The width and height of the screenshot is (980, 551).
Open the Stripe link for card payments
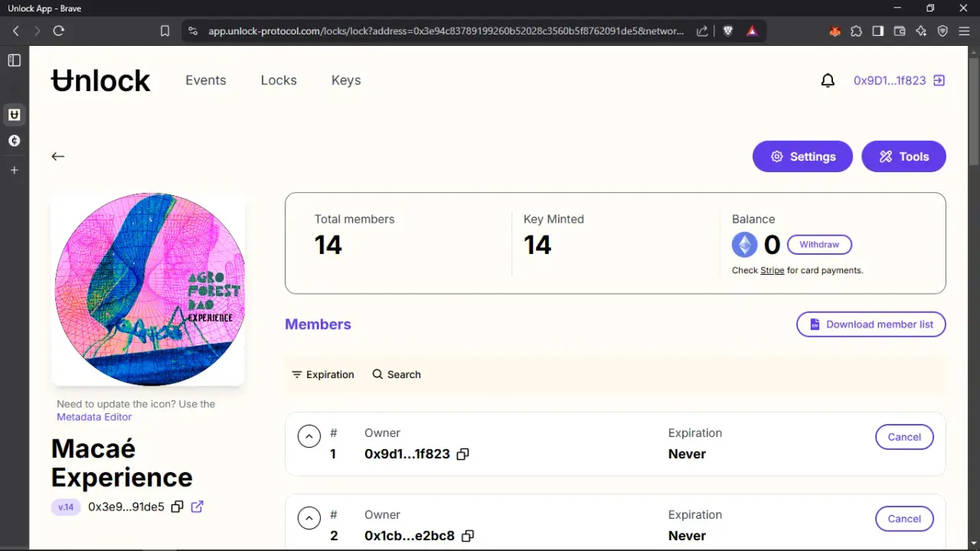tap(772, 270)
